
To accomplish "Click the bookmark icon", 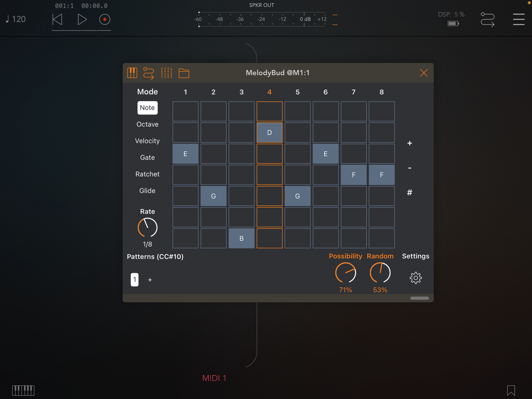I will (511, 390).
